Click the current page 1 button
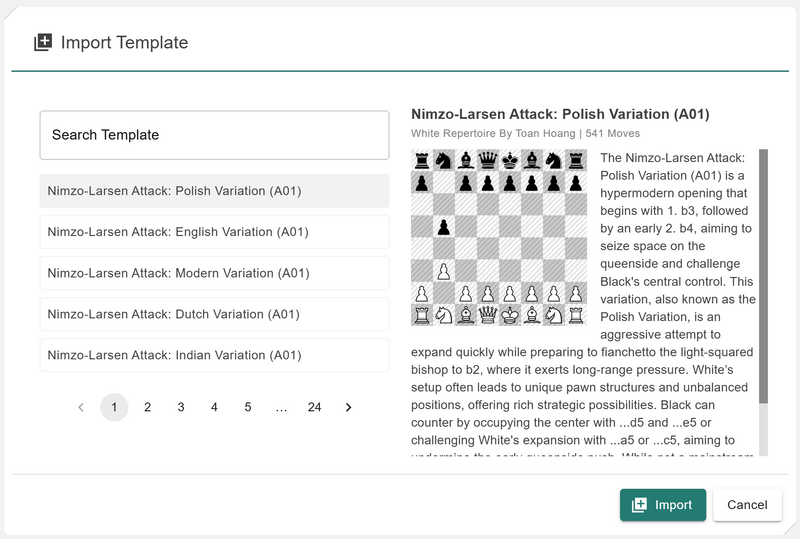800x539 pixels. [114, 407]
